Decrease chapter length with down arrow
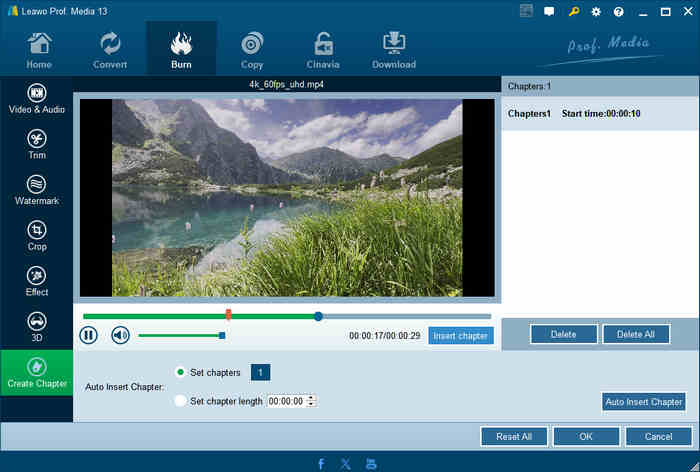This screenshot has width=700, height=472. point(312,404)
